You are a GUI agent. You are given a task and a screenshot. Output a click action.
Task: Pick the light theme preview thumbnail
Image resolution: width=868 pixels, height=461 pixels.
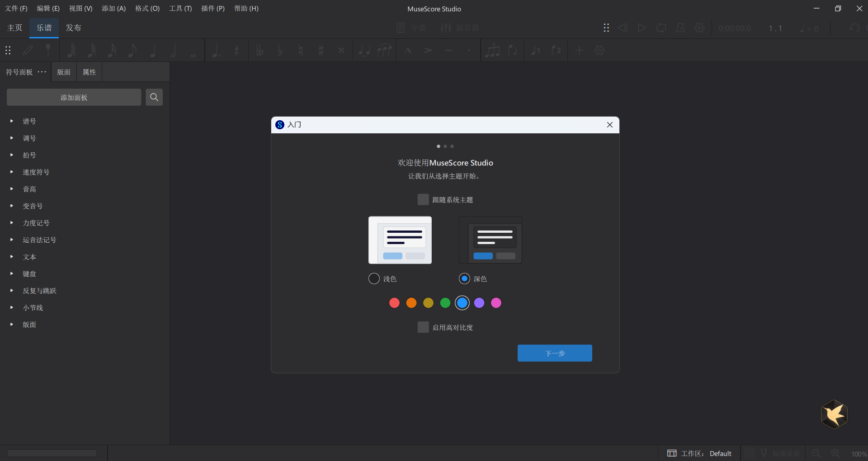[x=400, y=240]
